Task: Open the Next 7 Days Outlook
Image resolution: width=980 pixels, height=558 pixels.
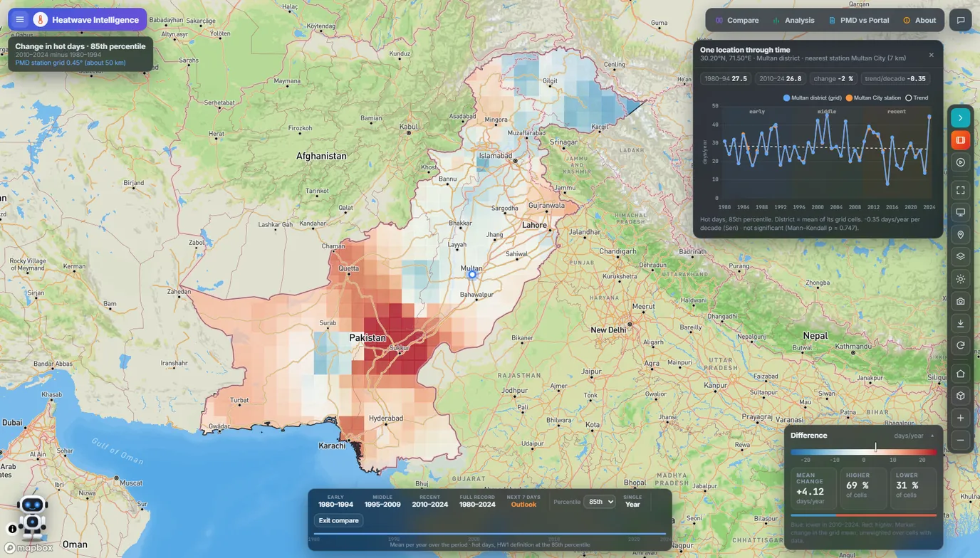Action: [x=523, y=501]
